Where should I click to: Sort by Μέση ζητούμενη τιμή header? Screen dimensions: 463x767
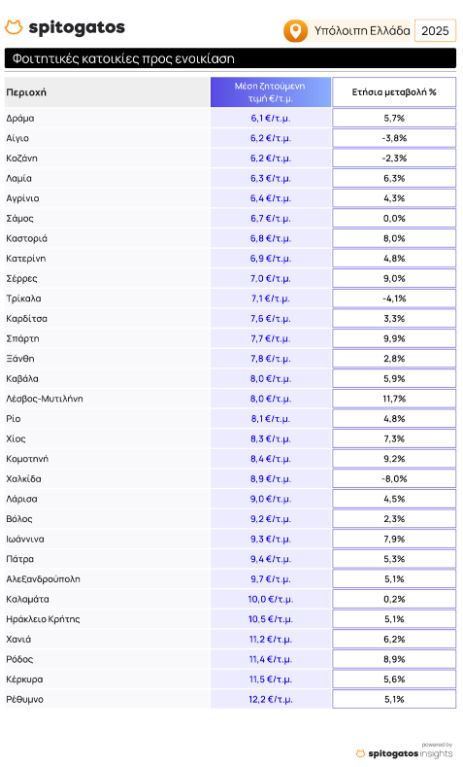pyautogui.click(x=270, y=92)
